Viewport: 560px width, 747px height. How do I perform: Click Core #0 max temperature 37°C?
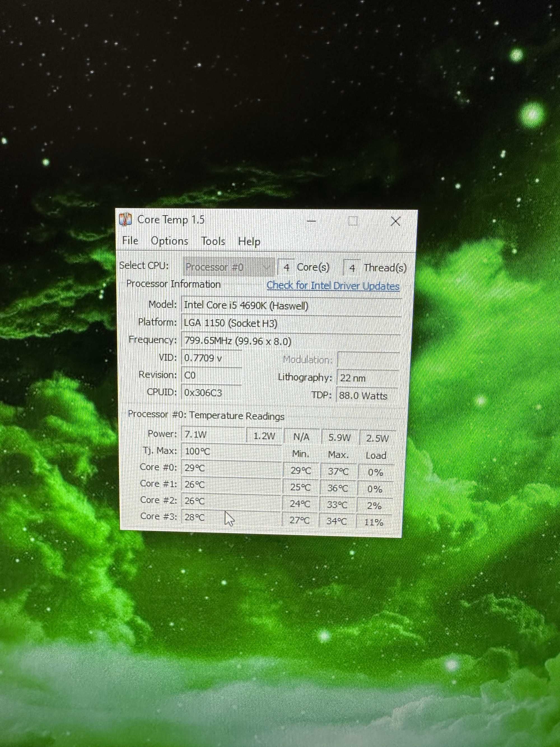[x=338, y=471]
